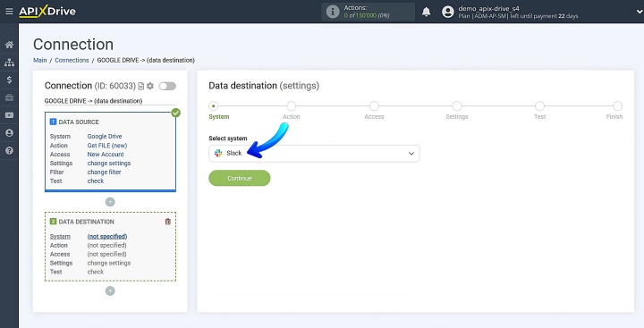This screenshot has height=328, width=644.
Task: Open the billing dollar icon in sidebar
Action: click(x=9, y=80)
